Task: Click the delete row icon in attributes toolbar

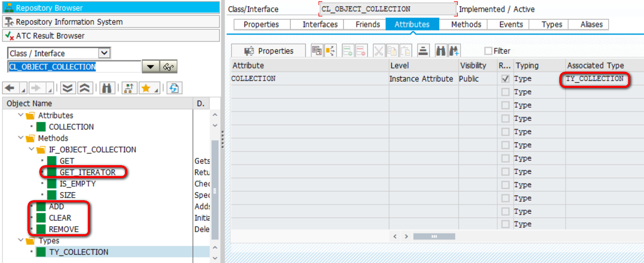Action: 361,51
